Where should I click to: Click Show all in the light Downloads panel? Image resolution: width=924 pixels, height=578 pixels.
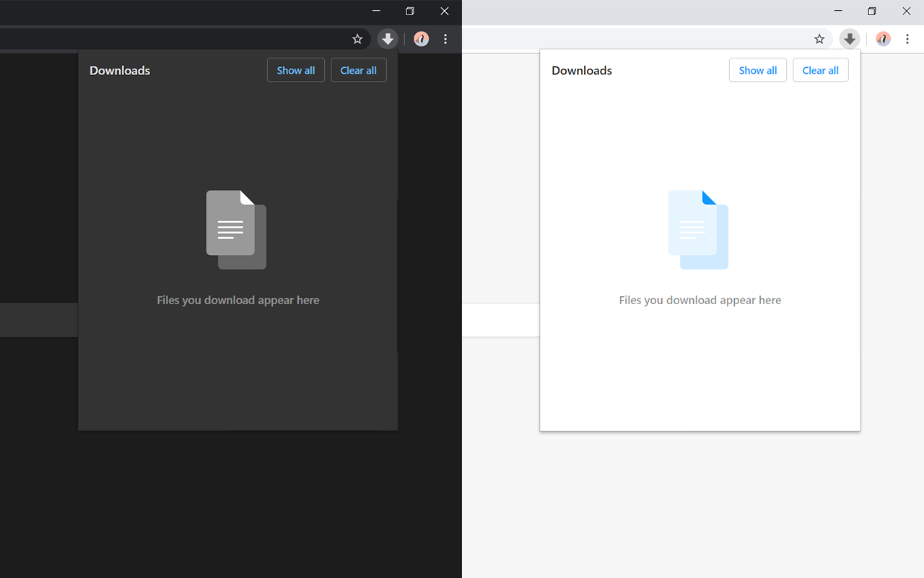(757, 70)
